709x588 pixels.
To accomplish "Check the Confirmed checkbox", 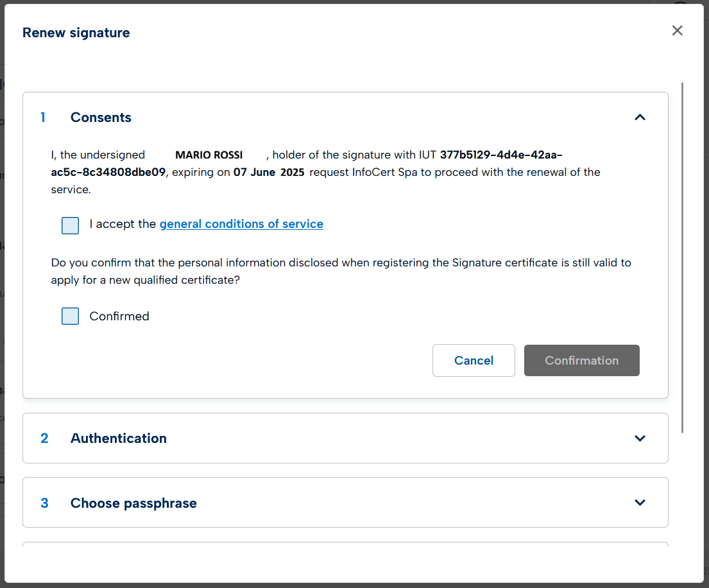I will (71, 316).
